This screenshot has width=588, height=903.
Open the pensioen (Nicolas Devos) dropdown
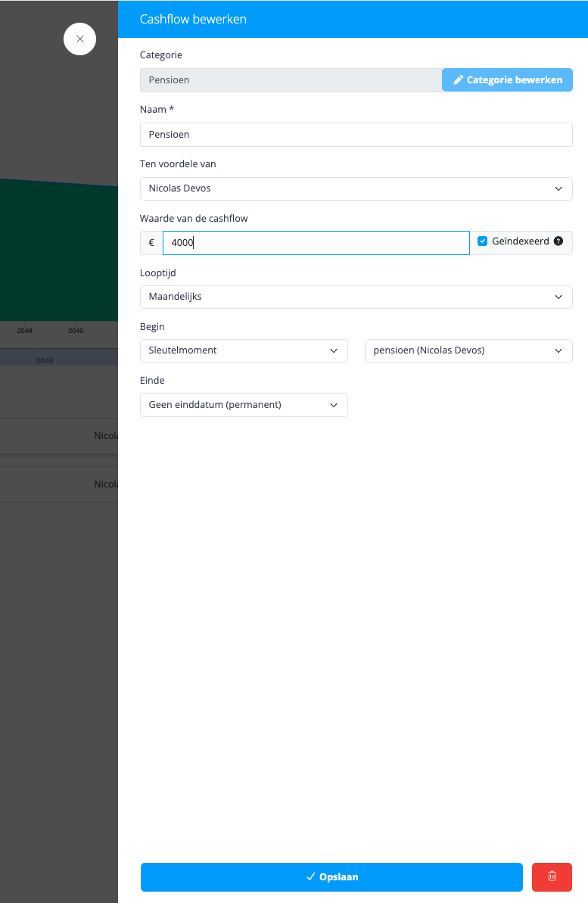pos(468,350)
